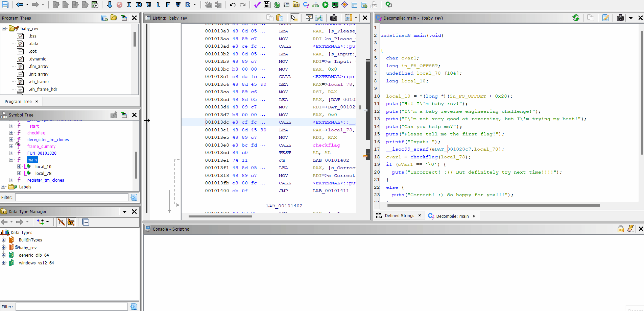Select the Decompile: main tab
Screen dimensions: 644x311
coord(452,216)
